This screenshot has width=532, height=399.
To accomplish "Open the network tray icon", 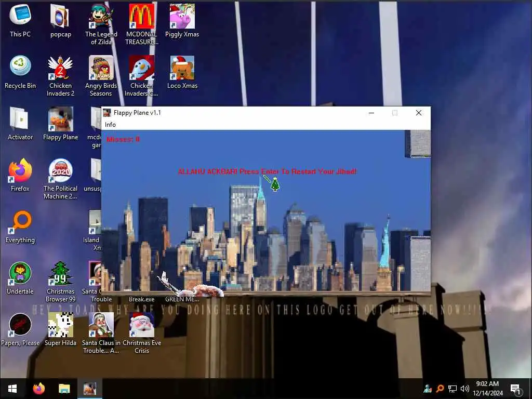I will click(x=453, y=389).
